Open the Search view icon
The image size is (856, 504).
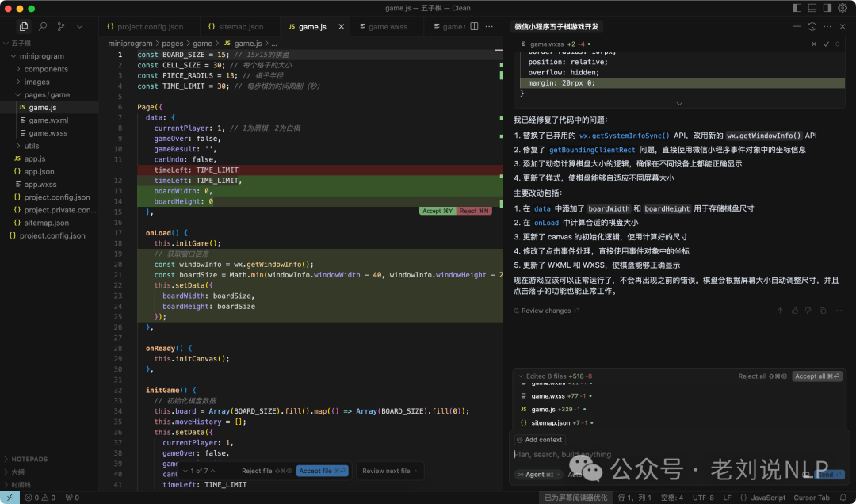[x=43, y=26]
